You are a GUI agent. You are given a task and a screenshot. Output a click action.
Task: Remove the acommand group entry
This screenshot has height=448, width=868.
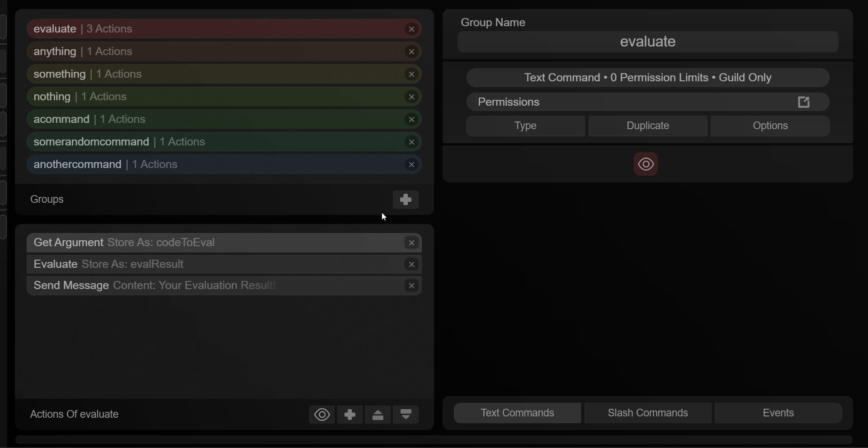[x=411, y=120]
